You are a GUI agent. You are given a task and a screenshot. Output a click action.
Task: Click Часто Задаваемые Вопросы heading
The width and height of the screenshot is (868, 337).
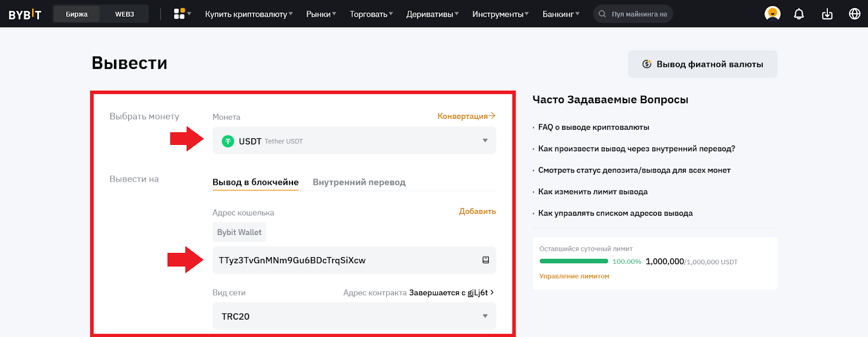click(x=610, y=99)
